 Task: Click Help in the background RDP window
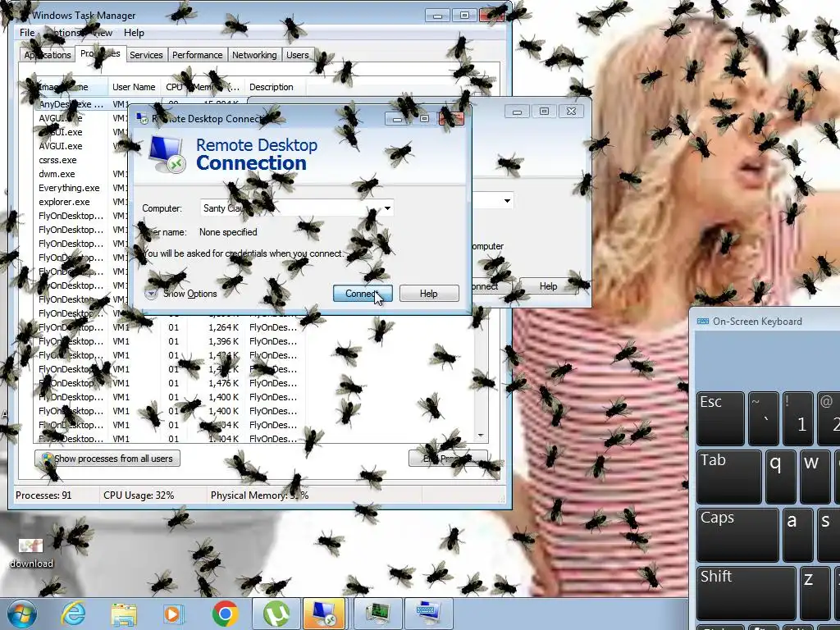tap(548, 286)
